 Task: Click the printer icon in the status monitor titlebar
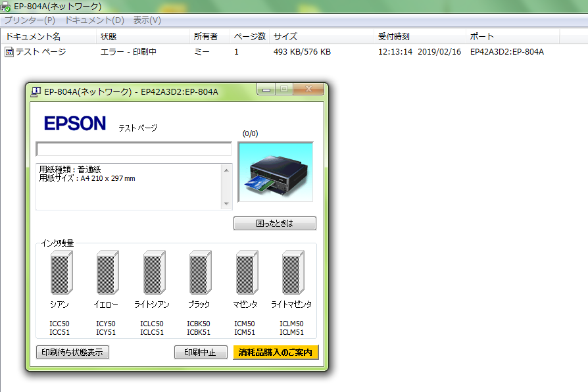36,90
